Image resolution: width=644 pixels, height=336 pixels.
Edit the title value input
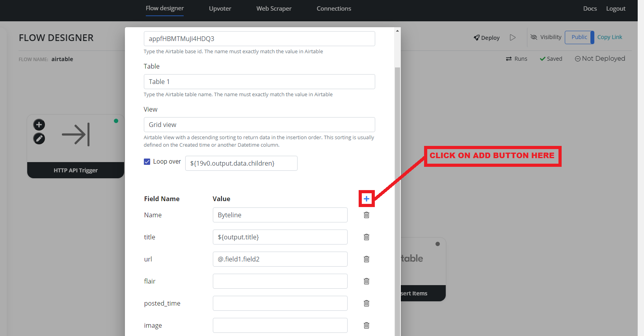pyautogui.click(x=280, y=237)
